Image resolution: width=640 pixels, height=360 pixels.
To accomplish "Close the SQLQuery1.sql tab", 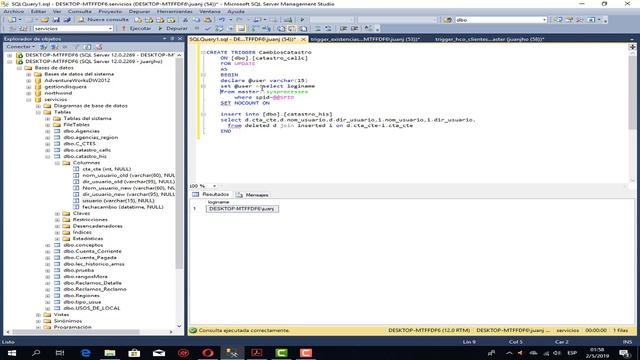I will coord(303,39).
